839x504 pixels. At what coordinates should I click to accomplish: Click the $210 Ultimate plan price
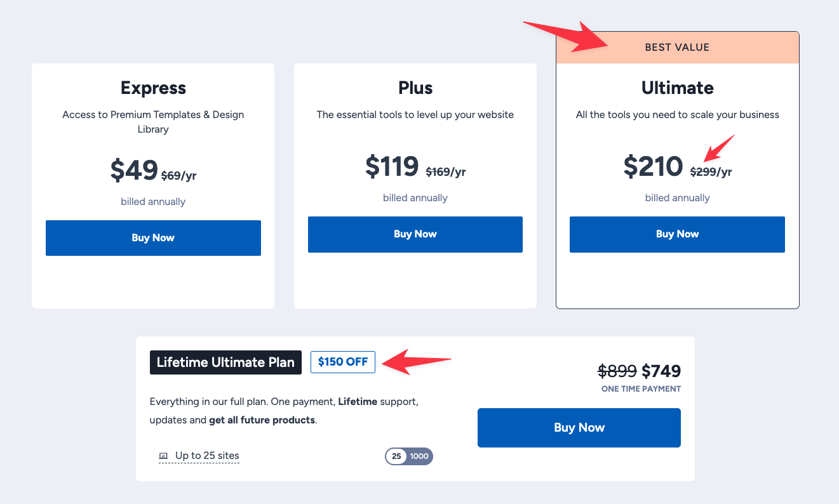tap(654, 167)
